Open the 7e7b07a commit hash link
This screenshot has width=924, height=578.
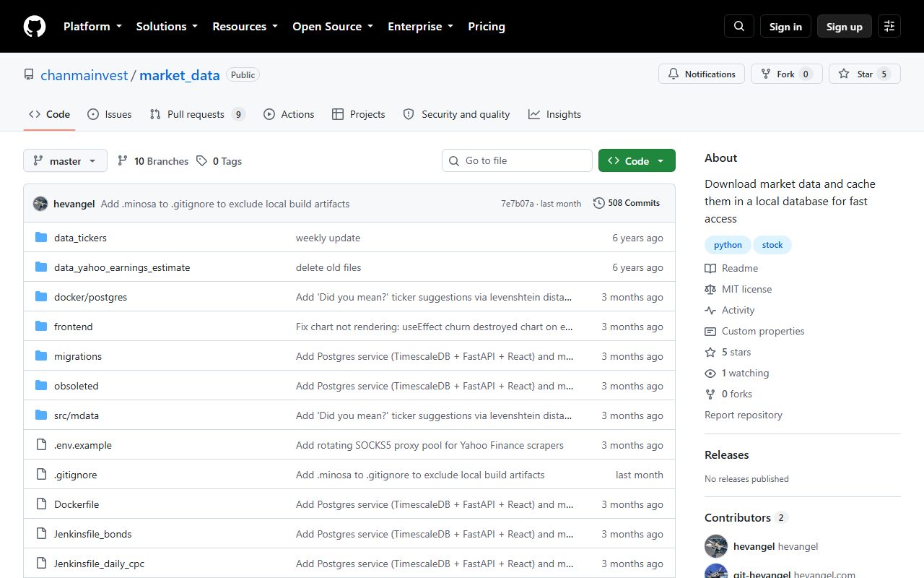point(518,204)
